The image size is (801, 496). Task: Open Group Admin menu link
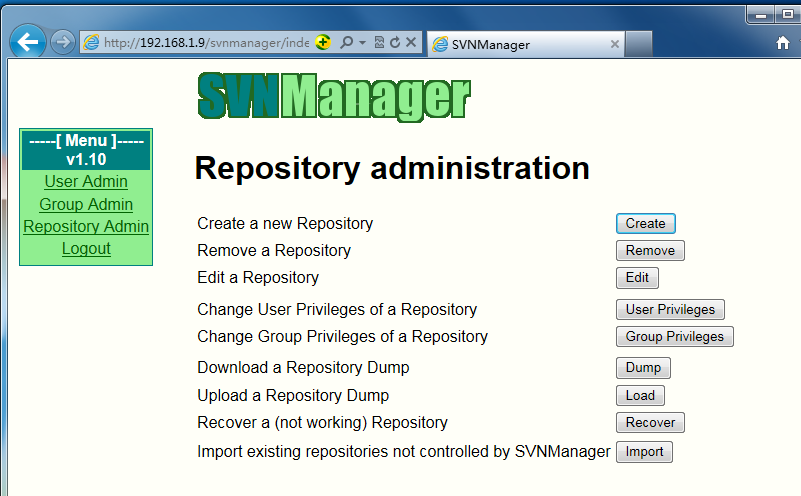click(x=86, y=204)
